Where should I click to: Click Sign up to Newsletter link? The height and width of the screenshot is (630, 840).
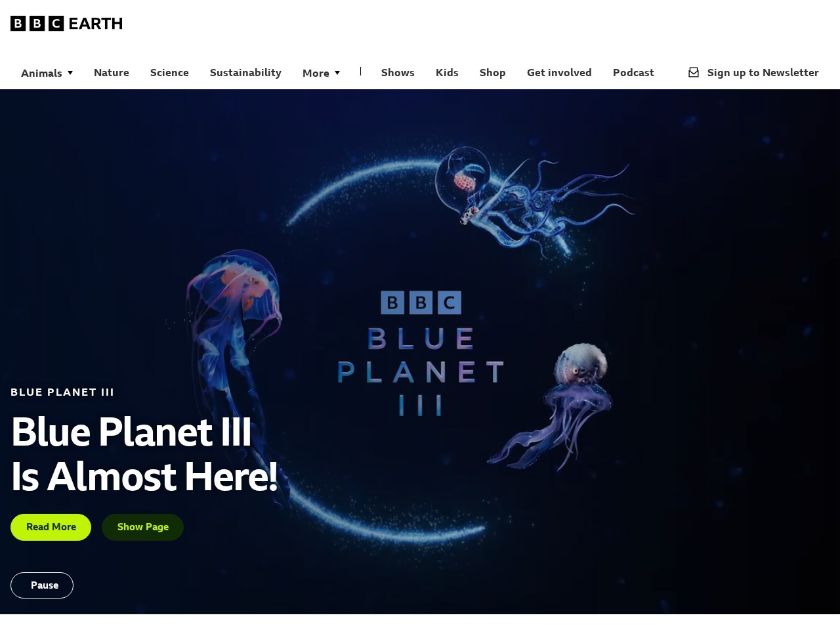pos(763,72)
